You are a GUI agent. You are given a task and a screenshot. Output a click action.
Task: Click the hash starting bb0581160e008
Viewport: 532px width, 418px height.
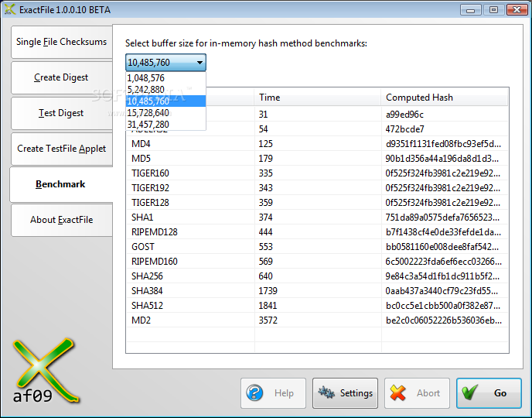[x=442, y=247]
